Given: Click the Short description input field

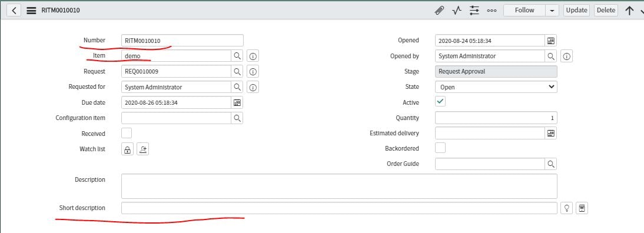Looking at the screenshot, I should pos(339,208).
